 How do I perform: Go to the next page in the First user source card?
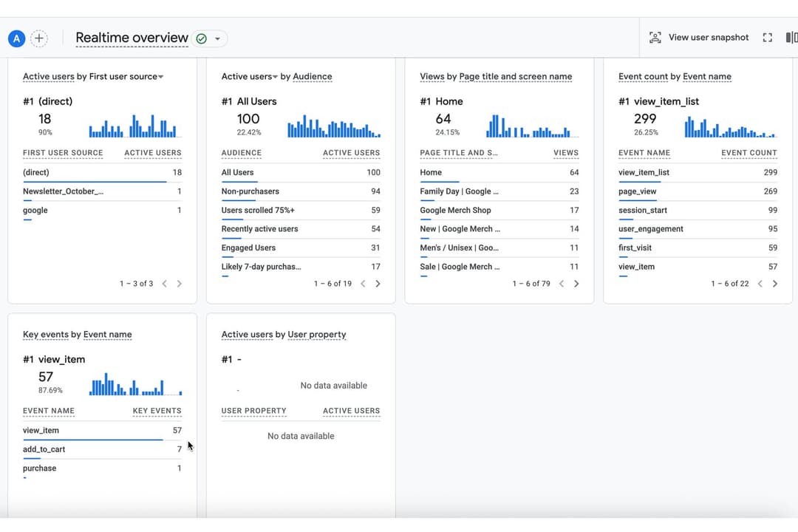point(179,284)
